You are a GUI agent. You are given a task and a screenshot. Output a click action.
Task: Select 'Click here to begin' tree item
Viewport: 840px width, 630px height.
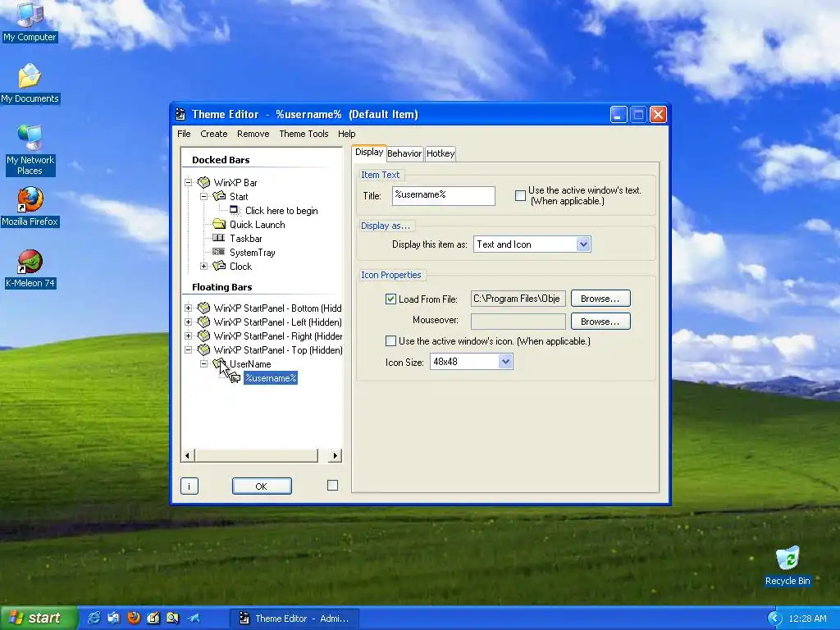[281, 211]
